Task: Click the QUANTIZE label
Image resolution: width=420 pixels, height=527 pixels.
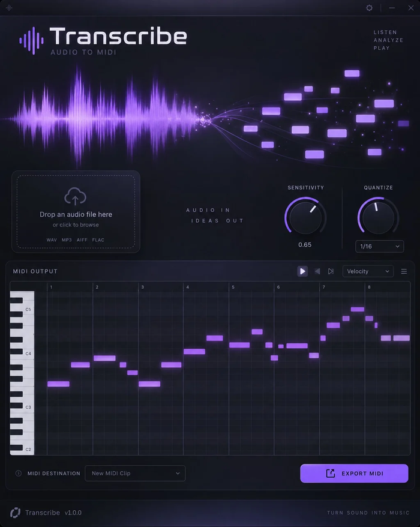Action: [x=379, y=187]
